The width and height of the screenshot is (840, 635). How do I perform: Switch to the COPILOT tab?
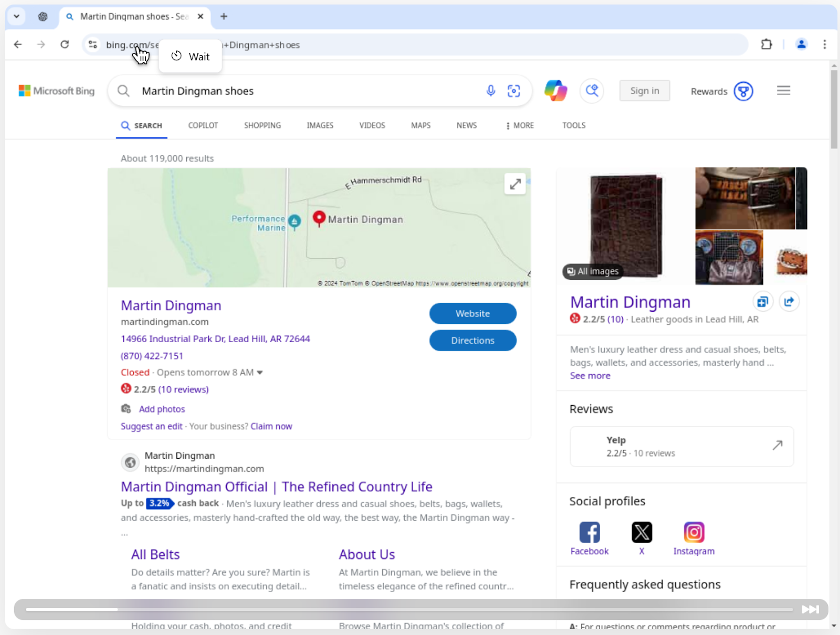203,125
